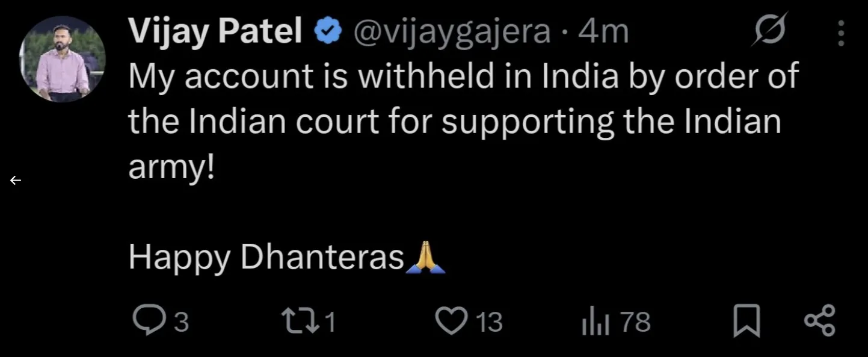Bookmark this tweet
868x357 pixels.
click(x=746, y=322)
